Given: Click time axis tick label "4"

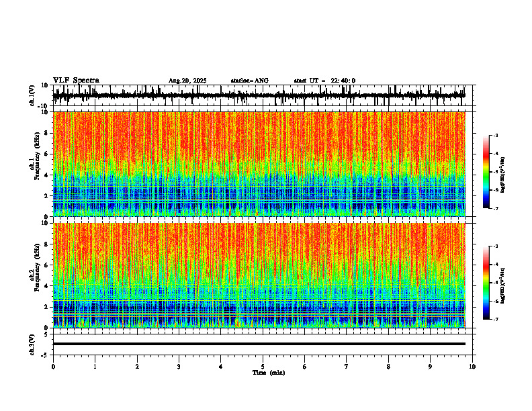Looking at the screenshot, I should [x=221, y=367].
